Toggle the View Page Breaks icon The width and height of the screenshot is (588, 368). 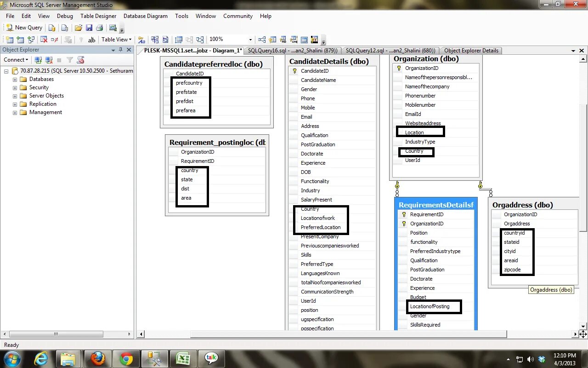(x=155, y=40)
